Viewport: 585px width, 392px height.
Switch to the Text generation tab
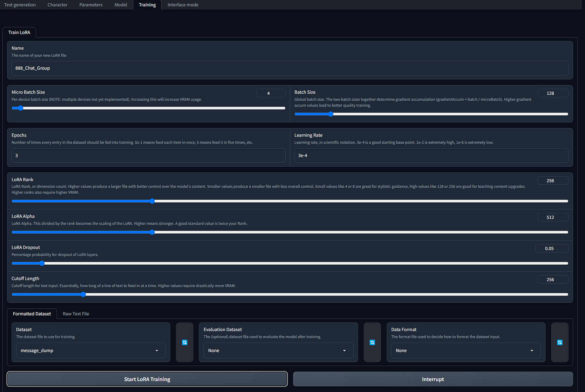click(20, 5)
